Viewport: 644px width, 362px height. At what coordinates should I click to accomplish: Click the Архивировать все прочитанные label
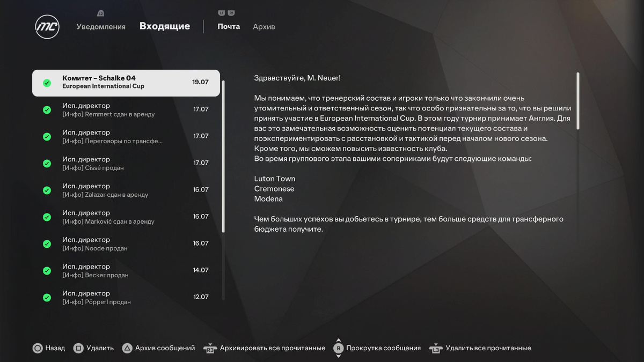tap(273, 348)
